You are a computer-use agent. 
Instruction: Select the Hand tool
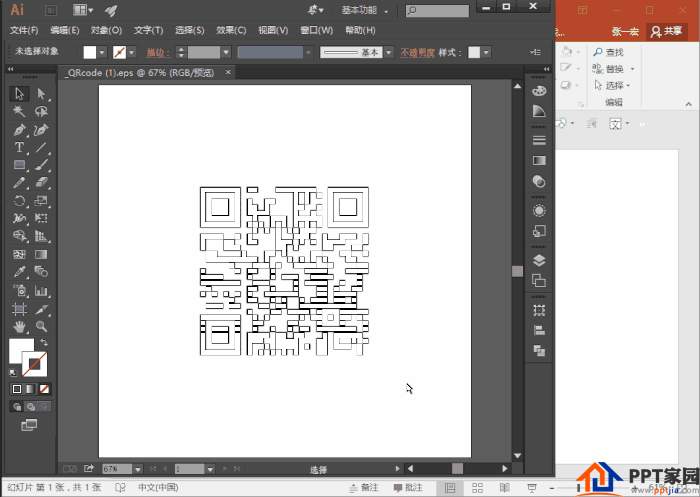(x=19, y=327)
